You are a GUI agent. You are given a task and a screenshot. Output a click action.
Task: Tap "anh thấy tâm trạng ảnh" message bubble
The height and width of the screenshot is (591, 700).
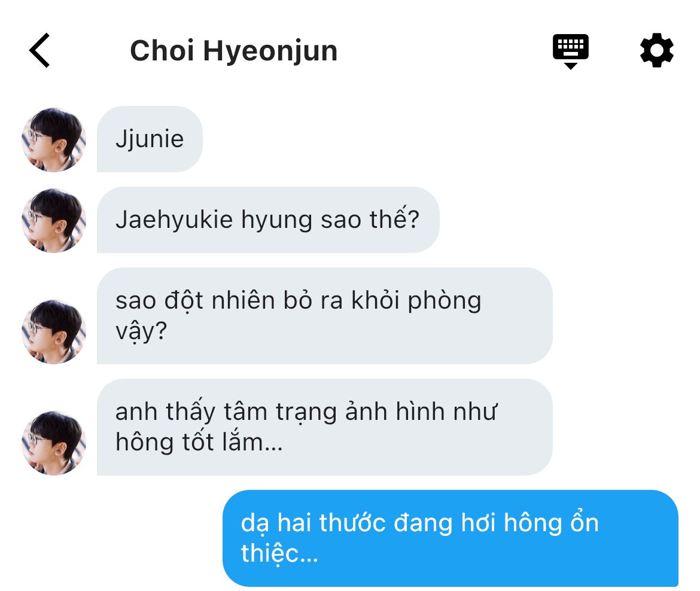324,427
